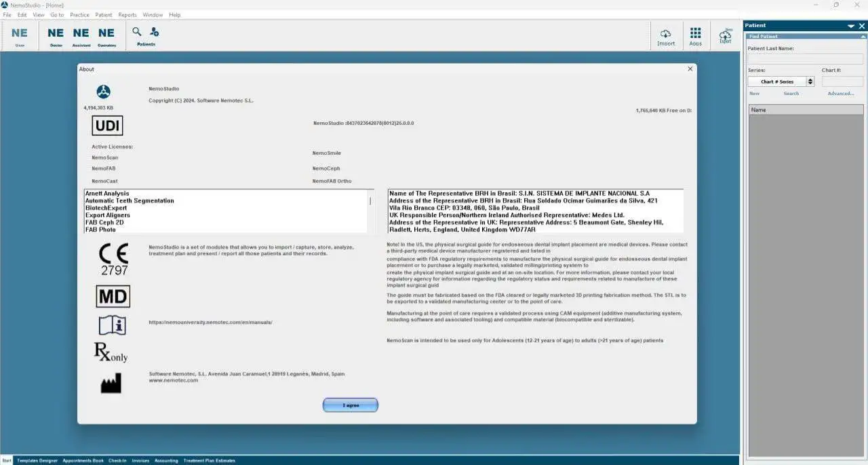Select Automatic Teeth Segmentation list item
Viewport: 868px width, 465px height.
[x=130, y=201]
